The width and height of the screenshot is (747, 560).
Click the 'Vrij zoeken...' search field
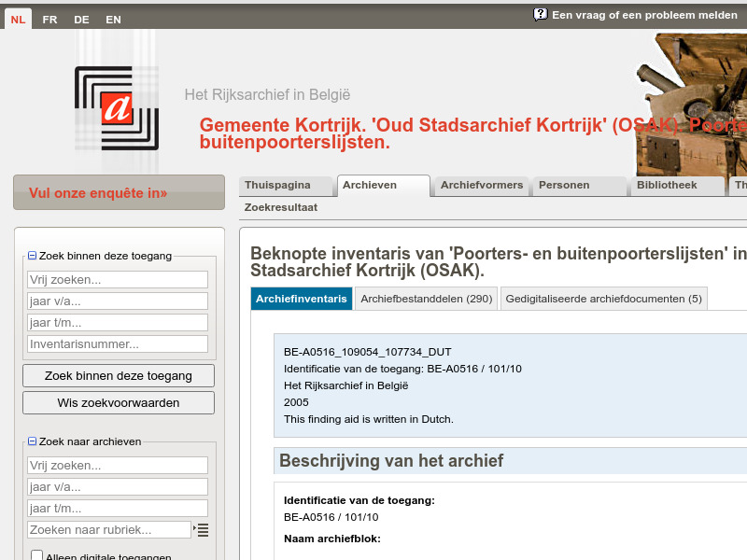tap(117, 279)
